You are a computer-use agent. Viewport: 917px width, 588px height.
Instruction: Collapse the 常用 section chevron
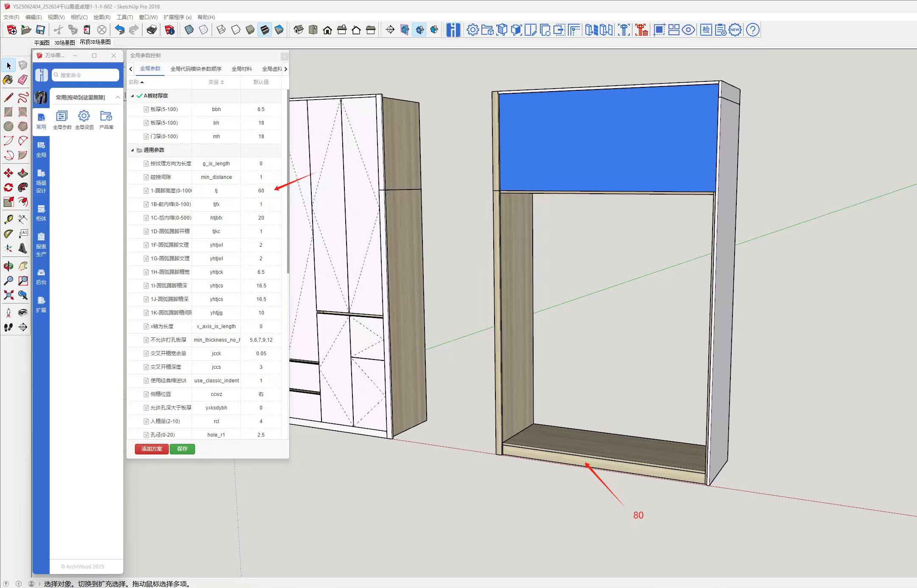click(117, 98)
